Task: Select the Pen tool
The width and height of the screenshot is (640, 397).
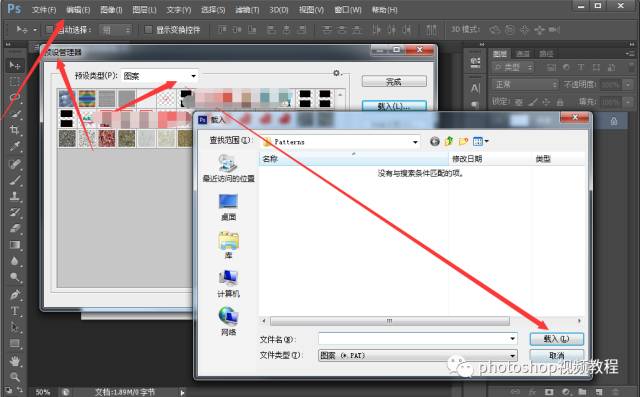Action: 15,295
